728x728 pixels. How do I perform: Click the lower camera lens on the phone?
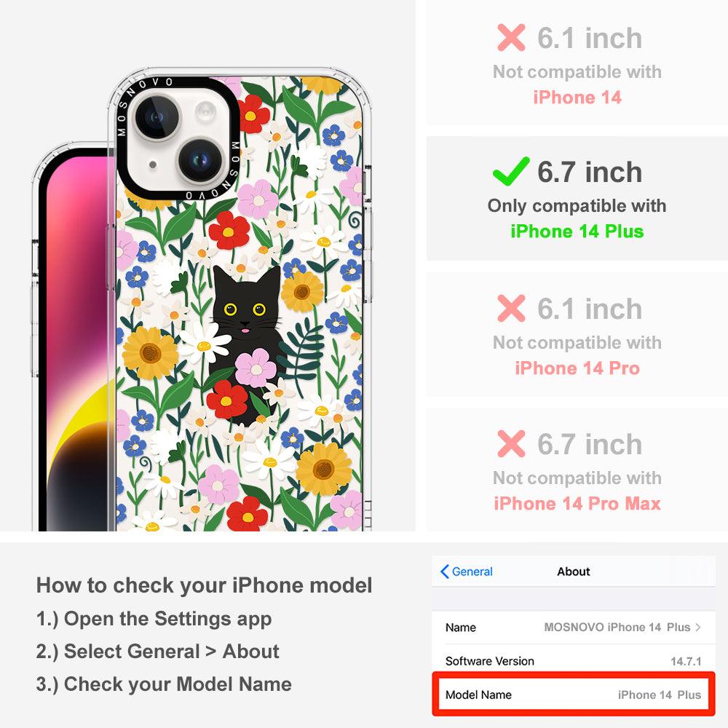pyautogui.click(x=201, y=161)
